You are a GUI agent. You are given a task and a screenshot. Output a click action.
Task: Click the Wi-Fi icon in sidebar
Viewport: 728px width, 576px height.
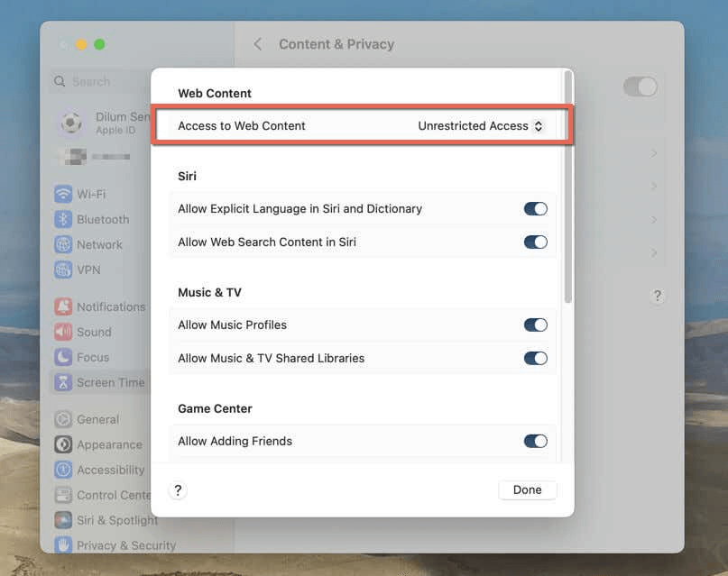pos(63,194)
